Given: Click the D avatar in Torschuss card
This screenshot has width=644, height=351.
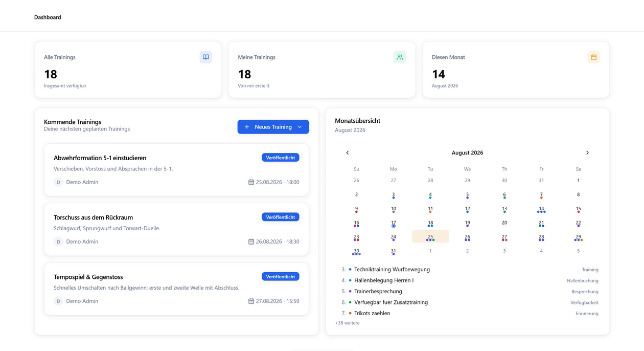Looking at the screenshot, I should (x=58, y=242).
